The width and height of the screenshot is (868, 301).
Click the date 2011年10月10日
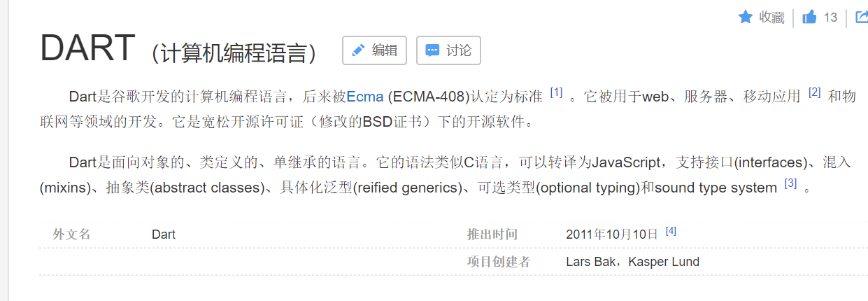tap(612, 234)
